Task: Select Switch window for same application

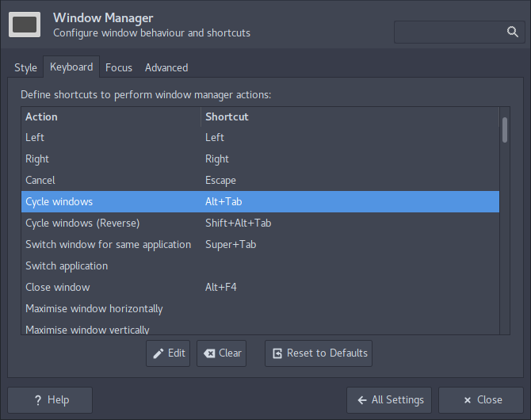Action: [x=260, y=244]
